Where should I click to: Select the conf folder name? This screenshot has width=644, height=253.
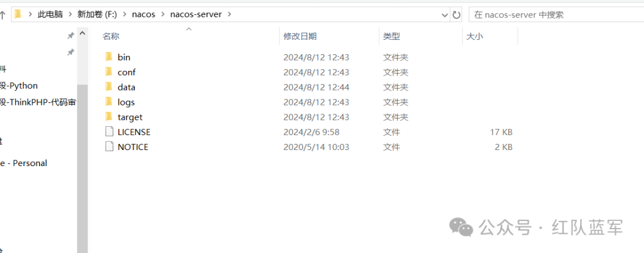point(126,72)
